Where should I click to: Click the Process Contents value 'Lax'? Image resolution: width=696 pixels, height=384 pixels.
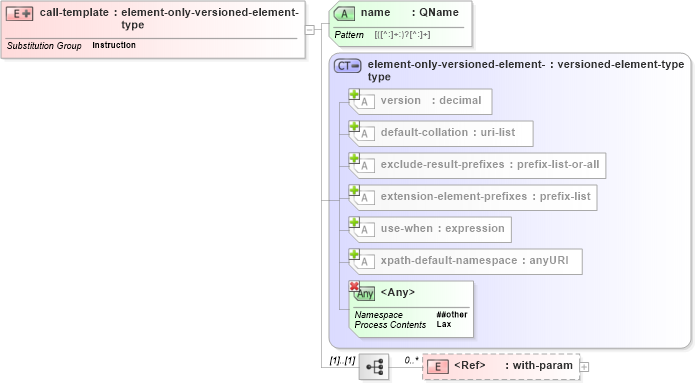click(444, 325)
